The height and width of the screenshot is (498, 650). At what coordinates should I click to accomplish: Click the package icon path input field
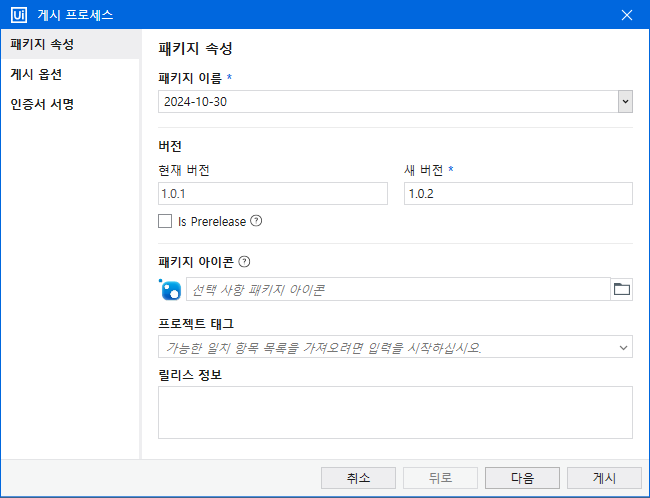(x=398, y=289)
